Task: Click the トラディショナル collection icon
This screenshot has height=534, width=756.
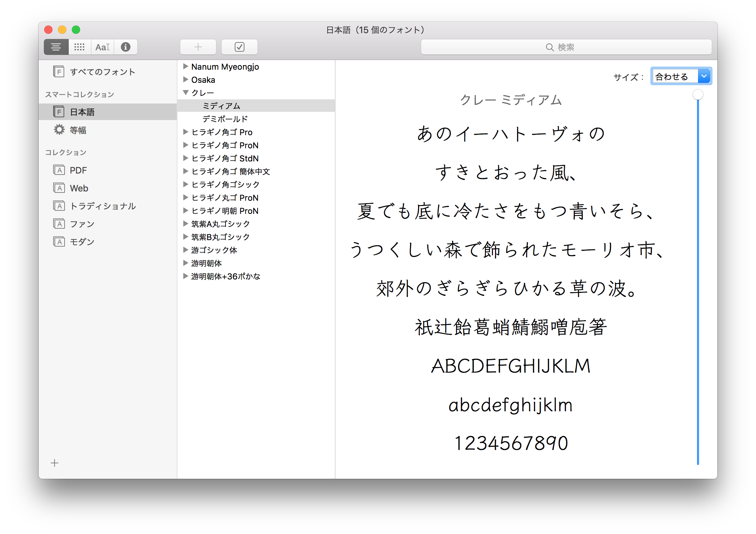Action: pos(59,206)
